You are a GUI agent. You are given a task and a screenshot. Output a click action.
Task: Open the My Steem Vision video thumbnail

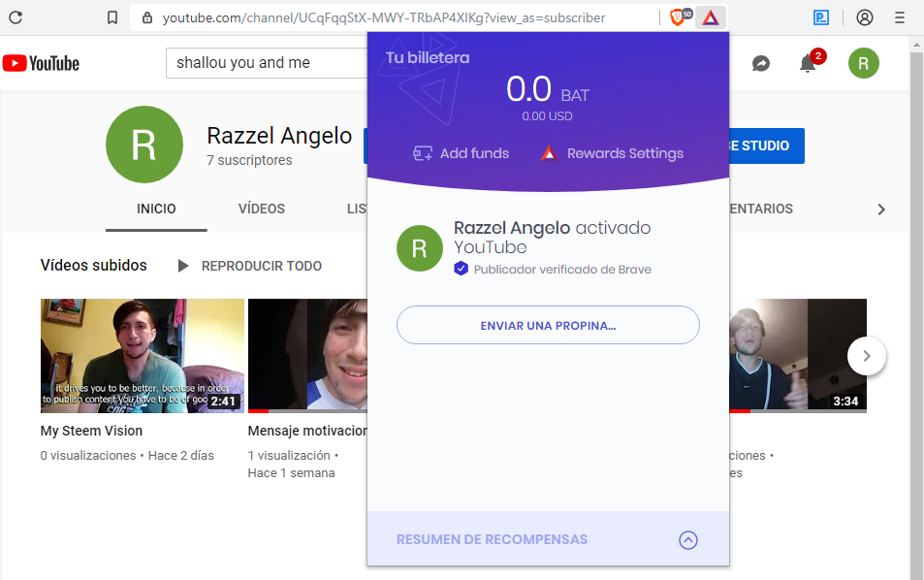(x=142, y=355)
